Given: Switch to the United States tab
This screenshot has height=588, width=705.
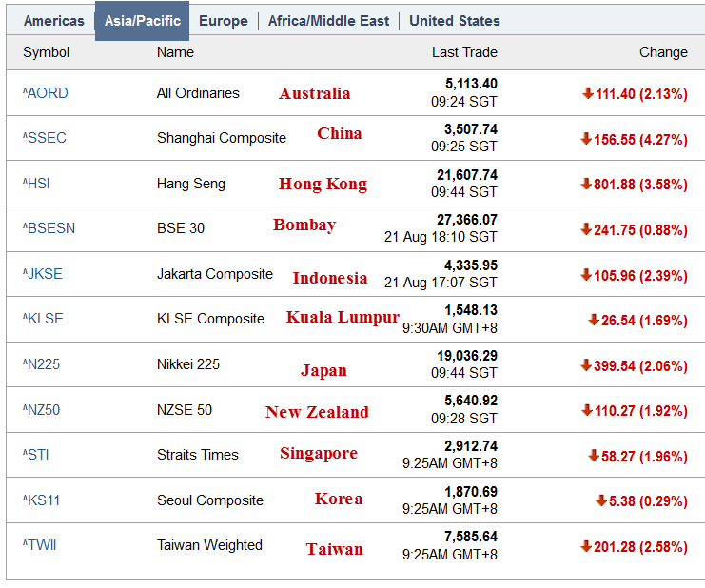Looking at the screenshot, I should [x=454, y=20].
